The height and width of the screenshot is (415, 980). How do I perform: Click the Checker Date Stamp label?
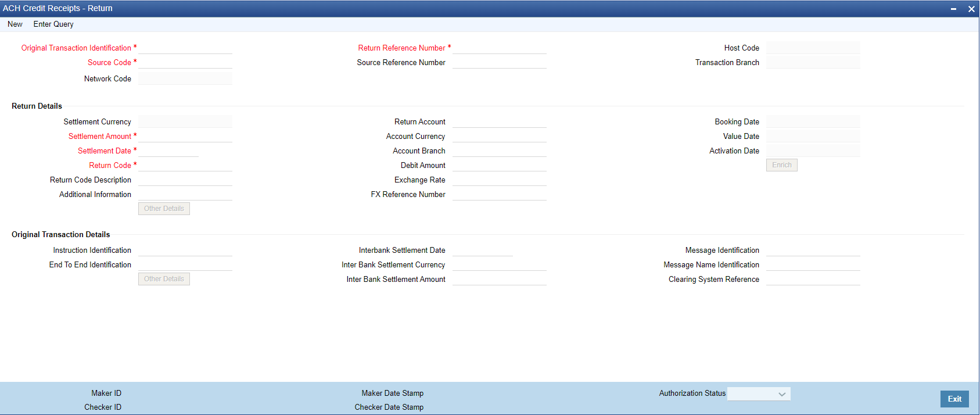(389, 407)
